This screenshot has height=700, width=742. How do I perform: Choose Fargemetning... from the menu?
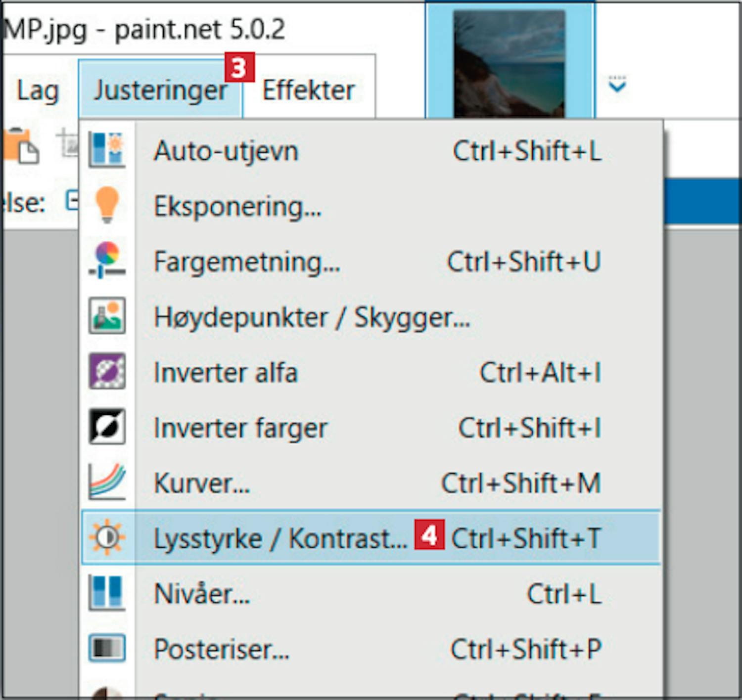pos(371,261)
